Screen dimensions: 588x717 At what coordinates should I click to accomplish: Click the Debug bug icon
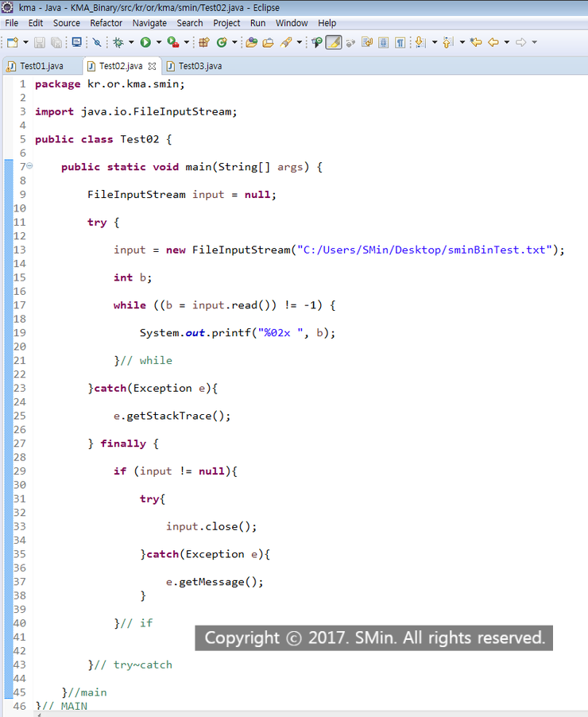pyautogui.click(x=118, y=42)
